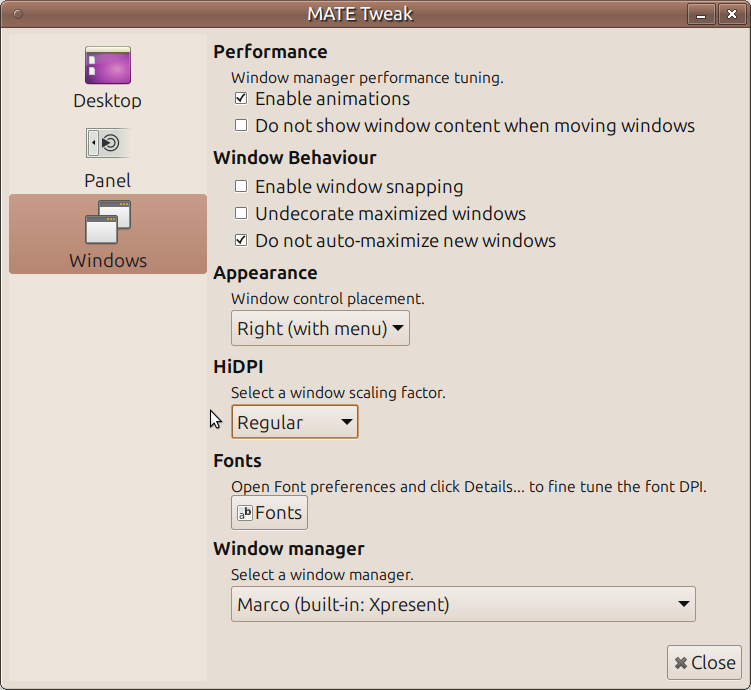Screen dimensions: 751x690
Task: Click the window menu button in title bar
Action: tap(15, 14)
